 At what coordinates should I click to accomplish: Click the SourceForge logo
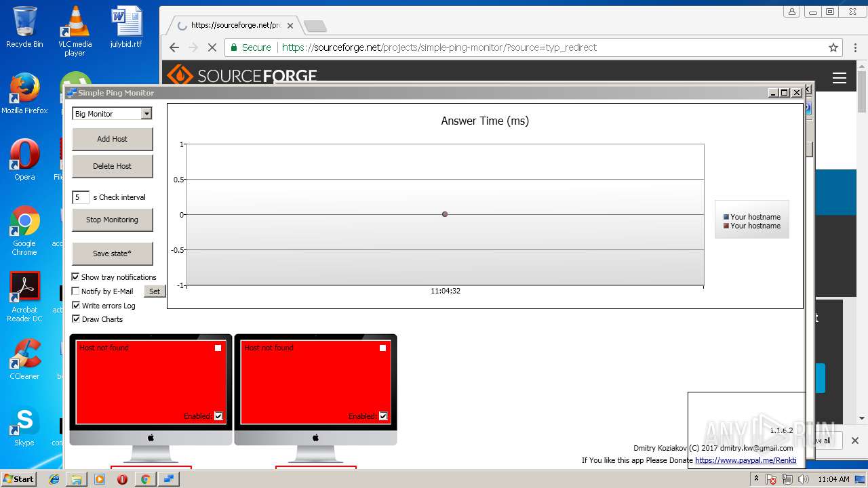[x=242, y=75]
